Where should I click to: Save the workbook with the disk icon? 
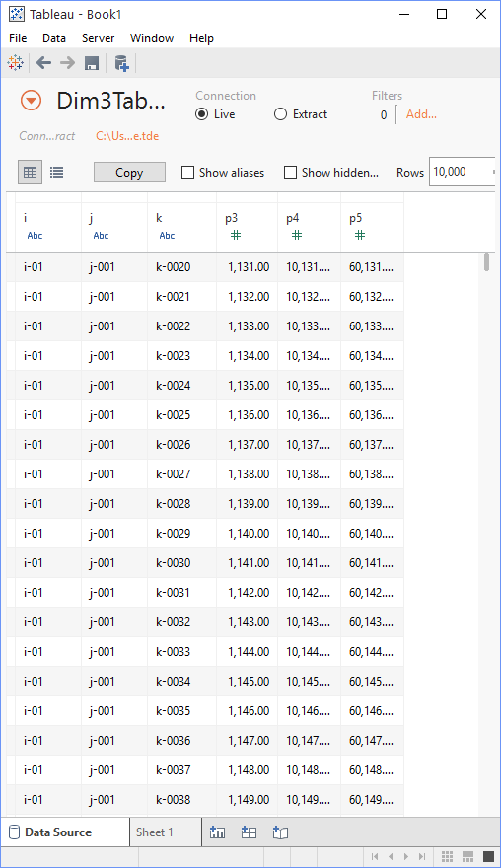click(x=92, y=63)
